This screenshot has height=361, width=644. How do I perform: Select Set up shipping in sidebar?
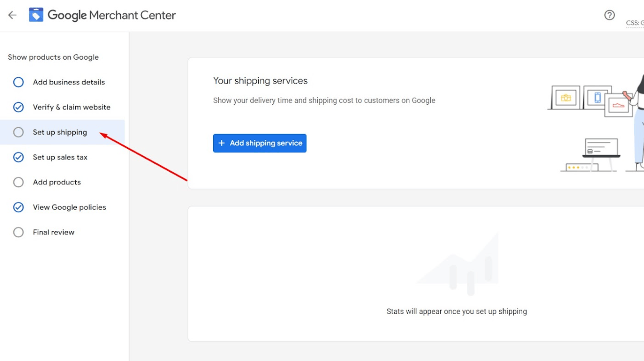click(x=60, y=132)
